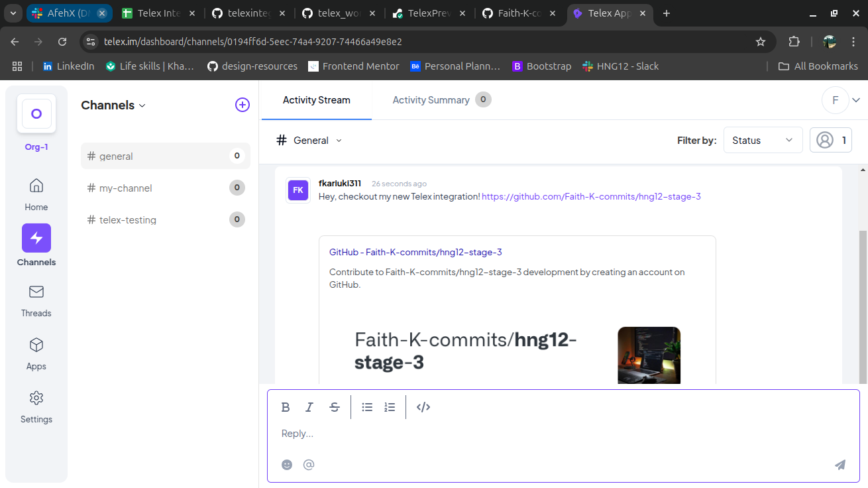Switch to the AfehX Slack browser tab
868x488 pixels.
(70, 13)
